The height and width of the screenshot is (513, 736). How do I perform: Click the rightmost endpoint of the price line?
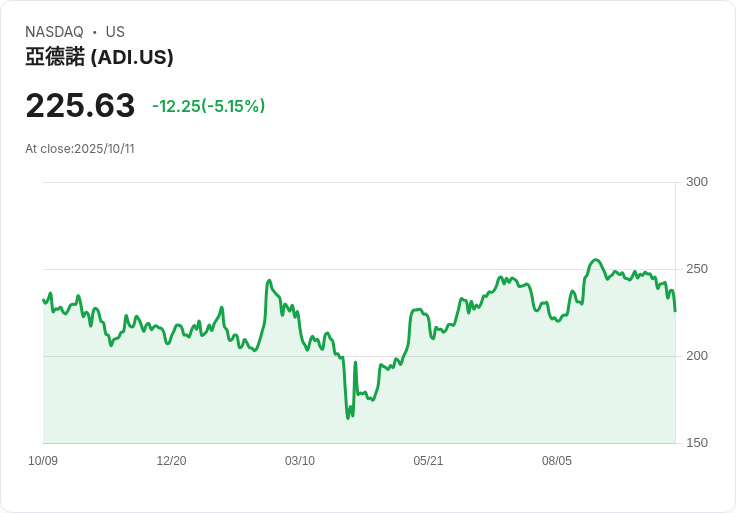(x=675, y=310)
